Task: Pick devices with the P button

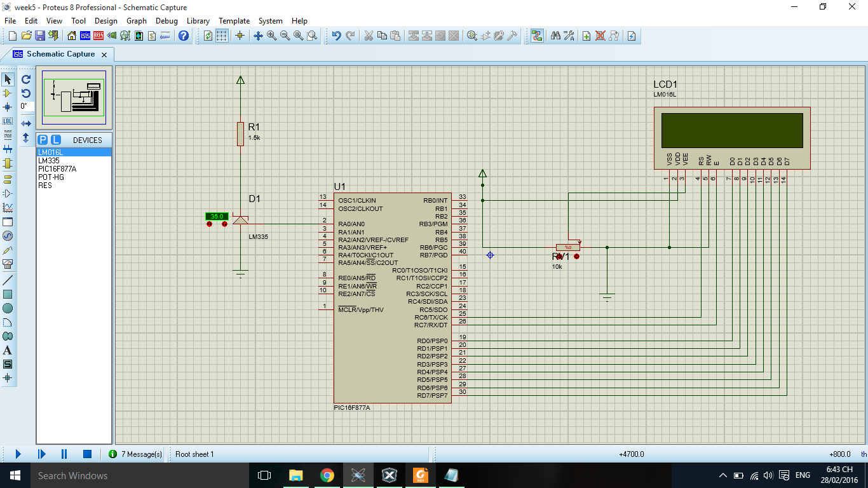Action: [x=43, y=140]
